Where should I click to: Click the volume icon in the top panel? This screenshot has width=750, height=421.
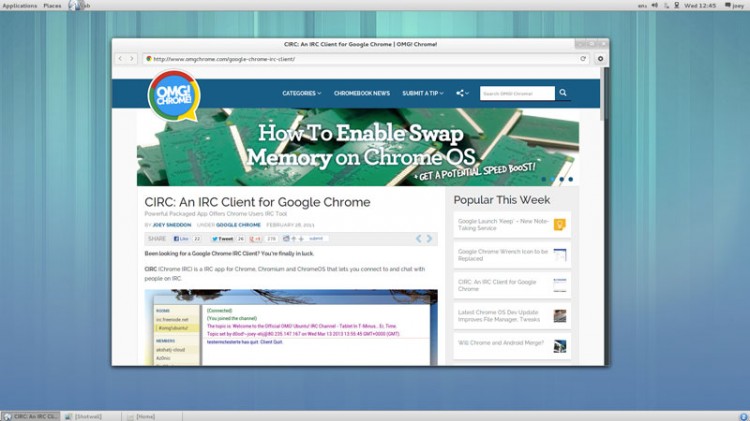tap(654, 6)
